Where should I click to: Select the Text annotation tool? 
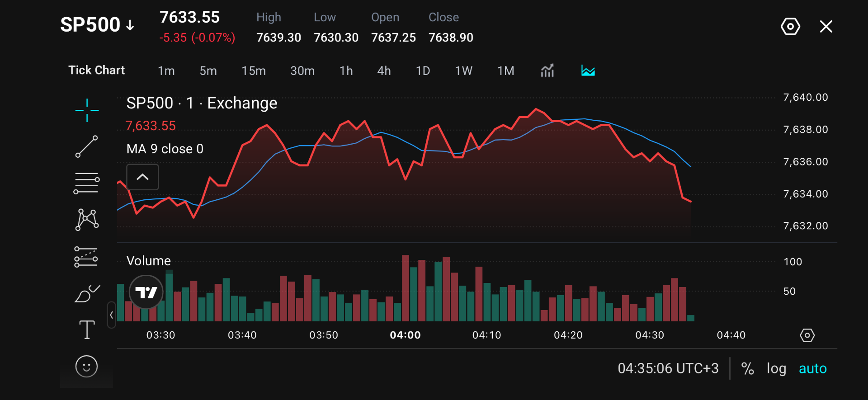pyautogui.click(x=87, y=329)
